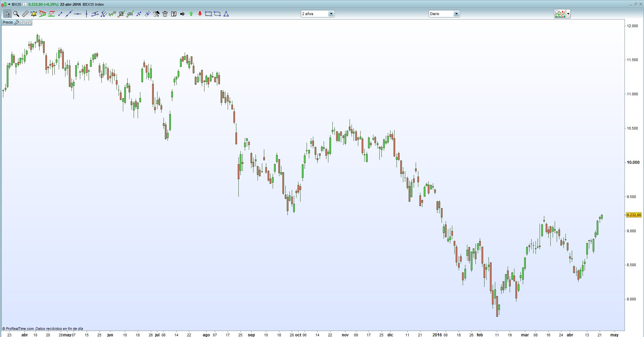Click the yellow 9.232,80 price label
This screenshot has width=644, height=337.
click(634, 215)
